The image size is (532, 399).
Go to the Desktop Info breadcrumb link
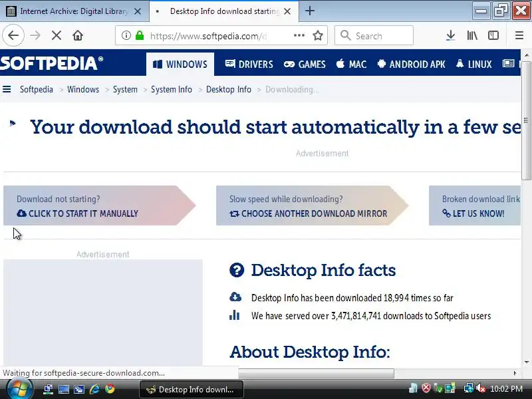click(229, 90)
